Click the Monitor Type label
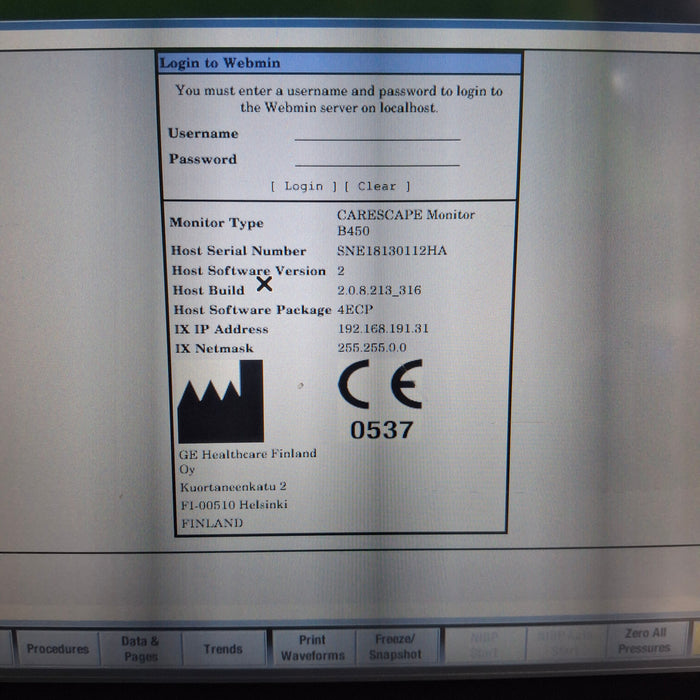Image resolution: width=700 pixels, height=700 pixels. coord(216,223)
